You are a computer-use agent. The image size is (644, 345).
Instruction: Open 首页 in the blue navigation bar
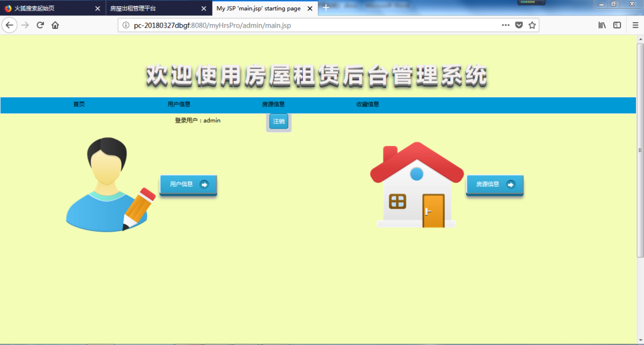click(79, 105)
